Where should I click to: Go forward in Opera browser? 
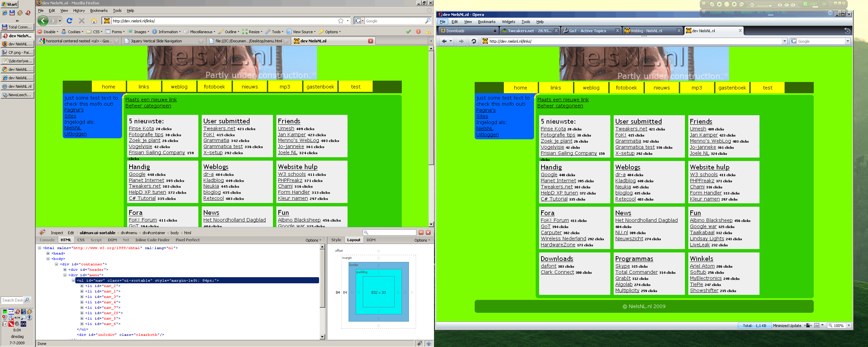(461, 41)
